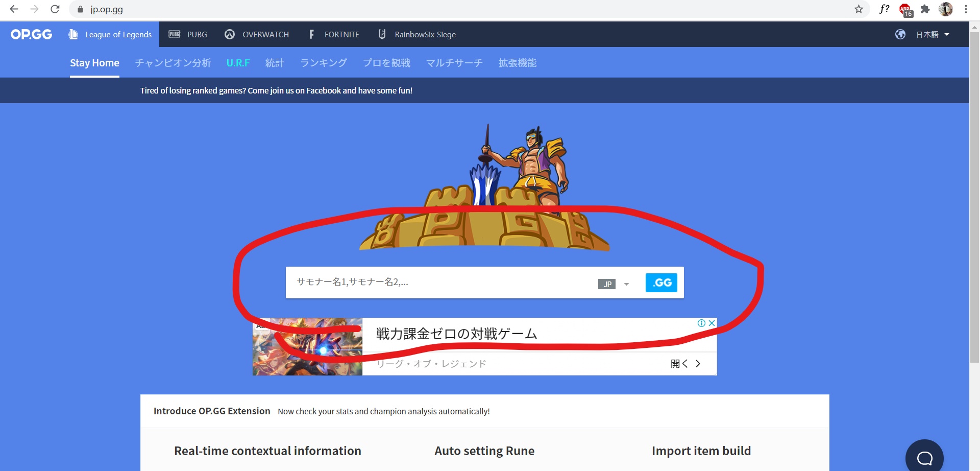Click the page vertical scrollbar
Screen dimensions: 980x471
point(974,197)
